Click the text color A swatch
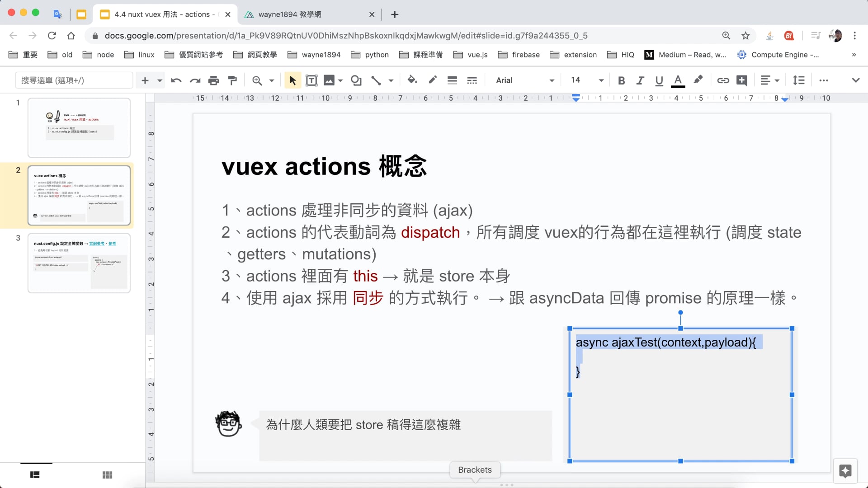This screenshot has height=488, width=868. (x=678, y=80)
